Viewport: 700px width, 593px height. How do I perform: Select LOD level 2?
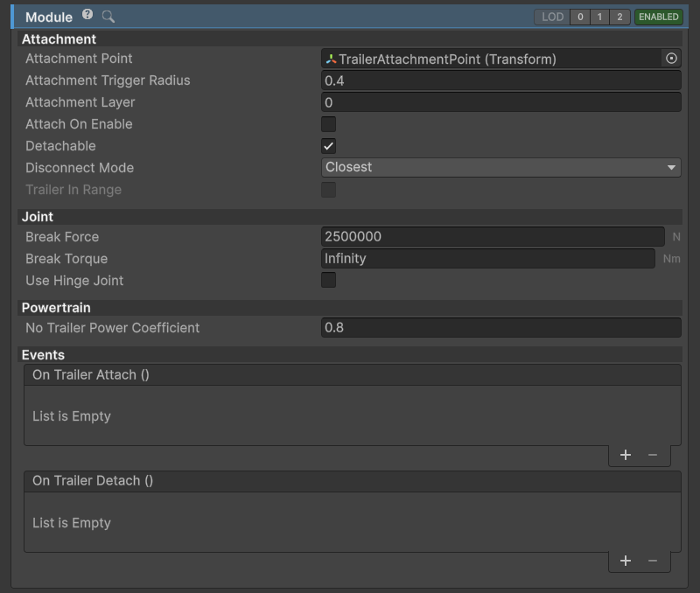[x=619, y=17]
